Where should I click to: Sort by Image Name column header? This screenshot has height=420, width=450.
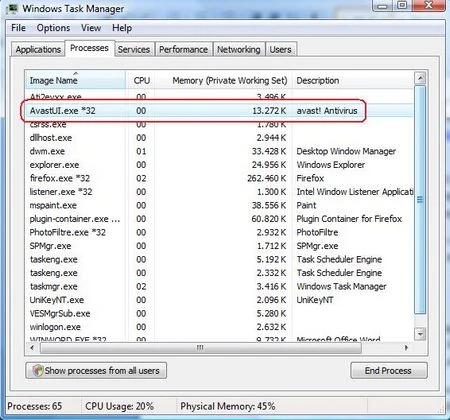coord(75,80)
